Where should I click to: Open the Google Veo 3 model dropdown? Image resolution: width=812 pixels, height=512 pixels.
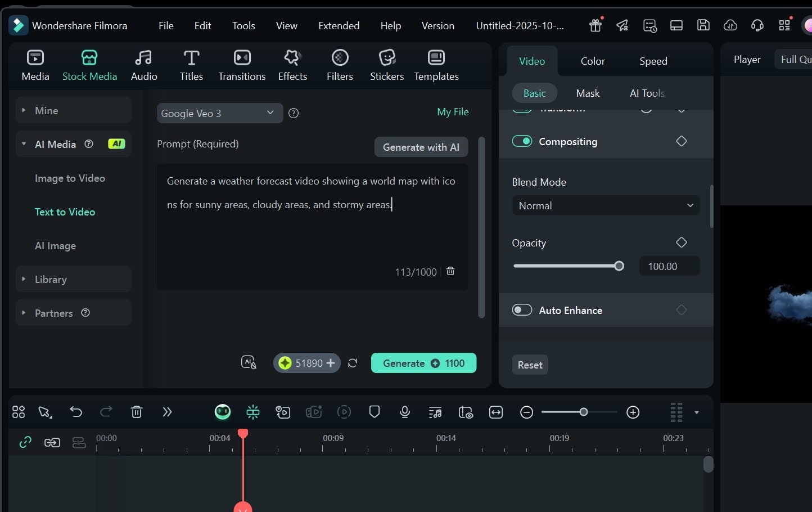[x=219, y=113]
